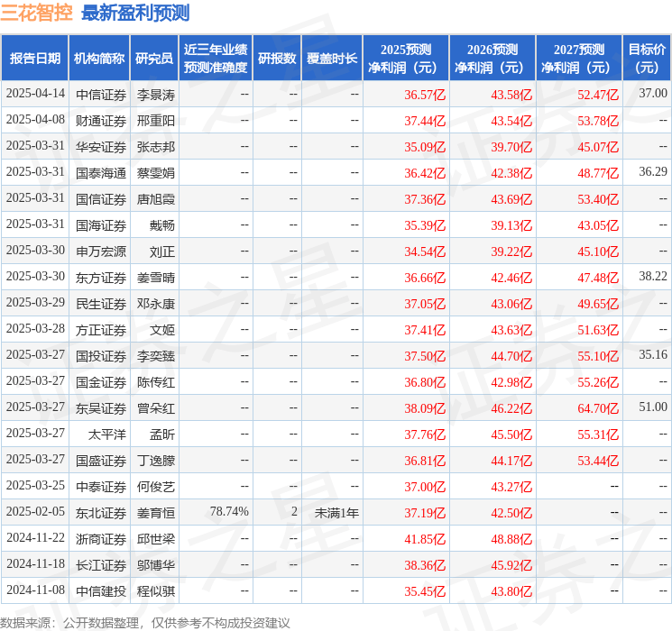
Task: Select the 2026预测净利润 column header
Action: 492,58
